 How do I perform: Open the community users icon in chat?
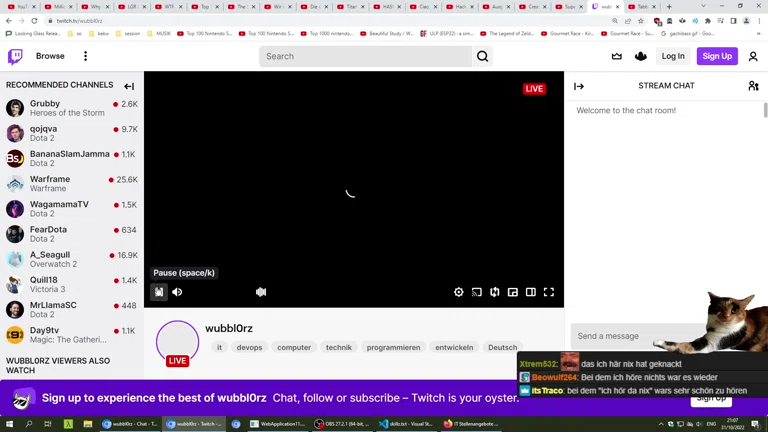753,86
